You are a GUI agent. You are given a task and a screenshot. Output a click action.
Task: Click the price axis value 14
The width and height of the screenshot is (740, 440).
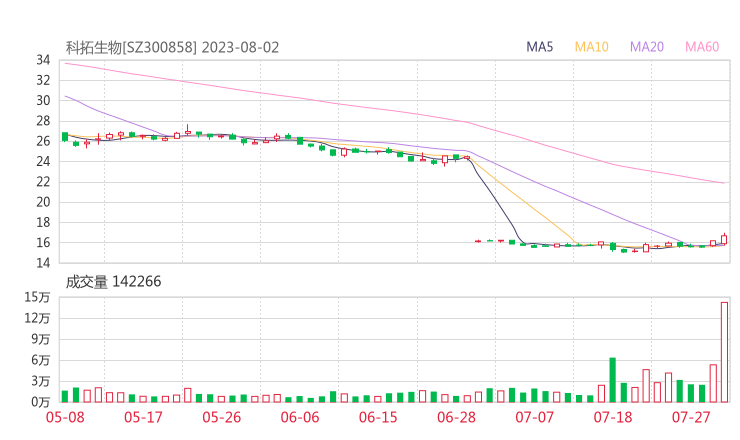tap(43, 263)
